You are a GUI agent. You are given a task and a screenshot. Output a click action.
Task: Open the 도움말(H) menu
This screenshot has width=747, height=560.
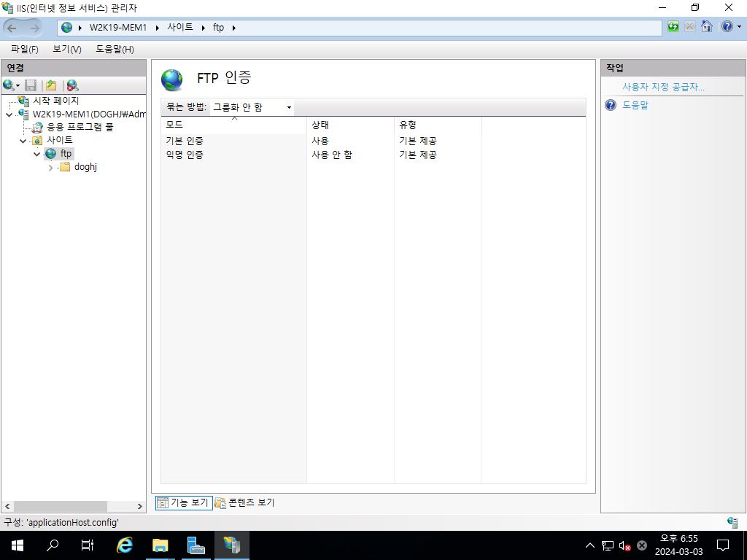tap(115, 49)
